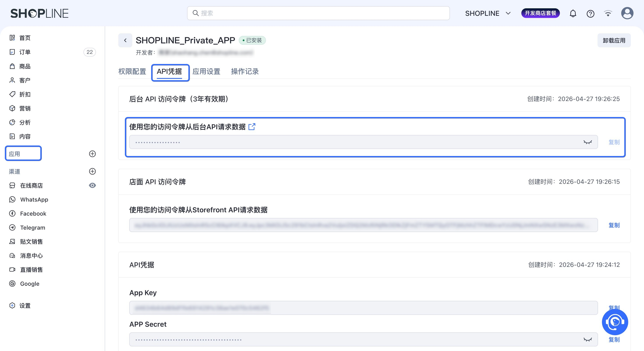This screenshot has width=644, height=351.
Task: Open the backend API documentation link icon
Action: (x=252, y=127)
